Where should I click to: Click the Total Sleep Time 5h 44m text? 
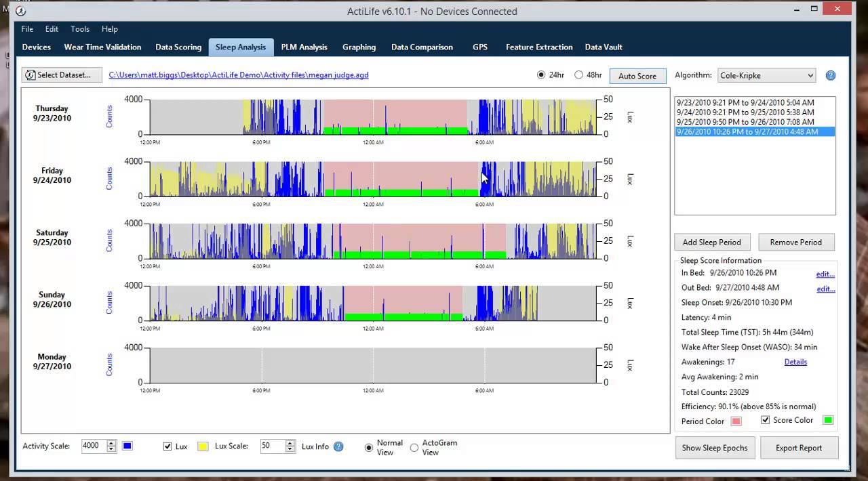pyautogui.click(x=747, y=332)
